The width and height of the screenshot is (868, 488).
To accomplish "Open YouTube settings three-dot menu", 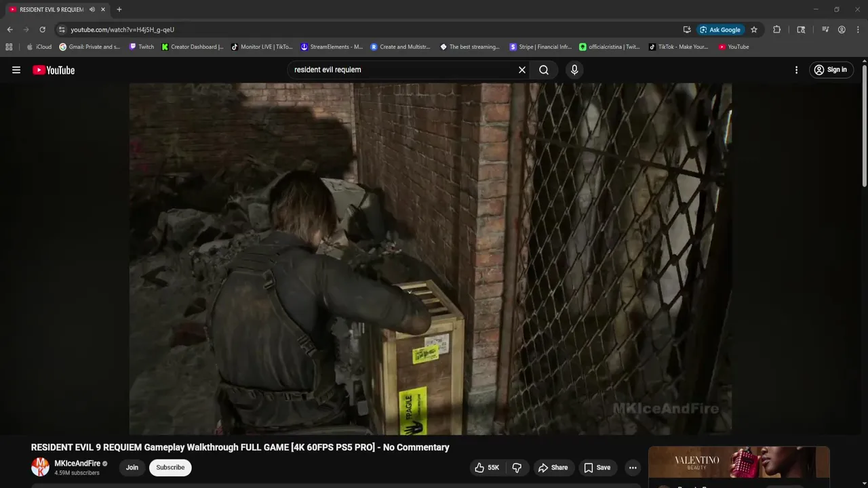I will 796,70.
